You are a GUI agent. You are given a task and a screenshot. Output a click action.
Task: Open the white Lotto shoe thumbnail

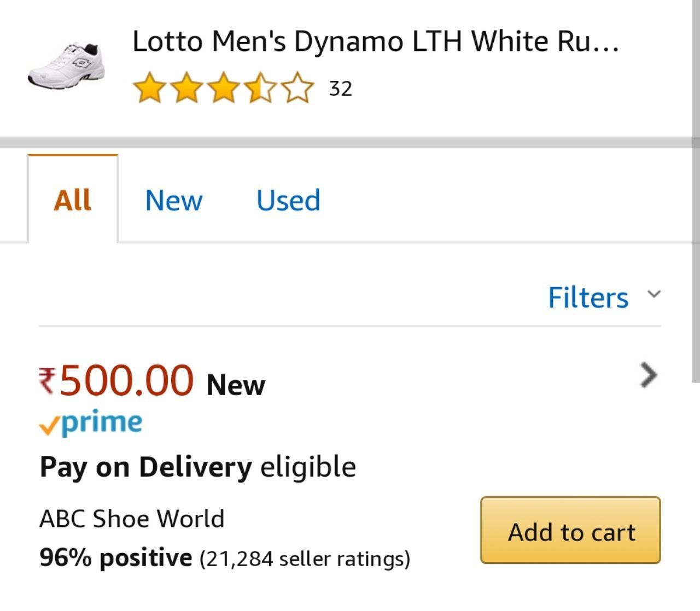click(x=66, y=66)
